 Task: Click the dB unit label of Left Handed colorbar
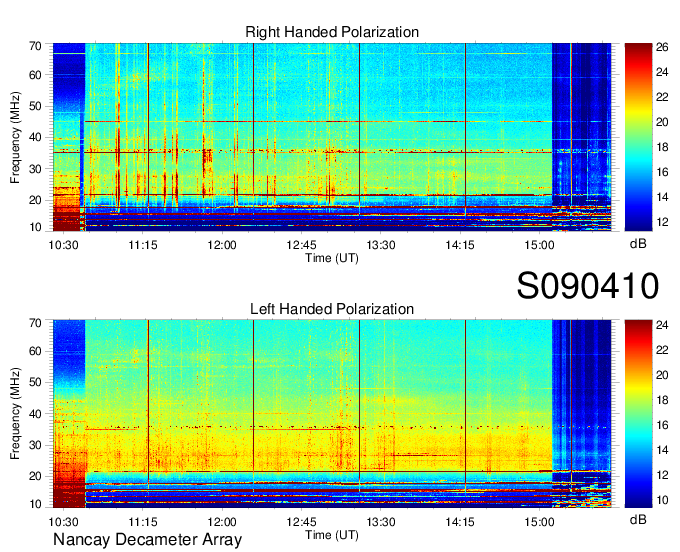[638, 519]
